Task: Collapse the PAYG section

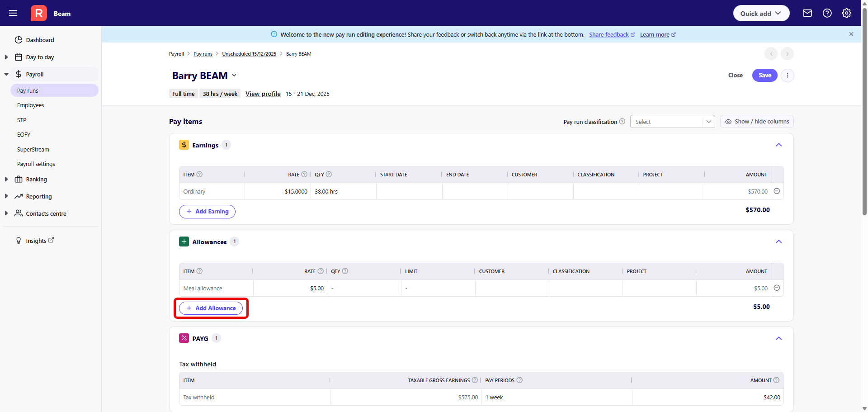Action: click(778, 338)
